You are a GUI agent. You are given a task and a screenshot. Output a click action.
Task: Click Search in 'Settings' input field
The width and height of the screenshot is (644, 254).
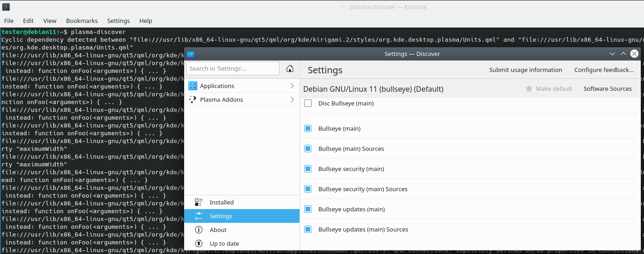[x=233, y=68]
